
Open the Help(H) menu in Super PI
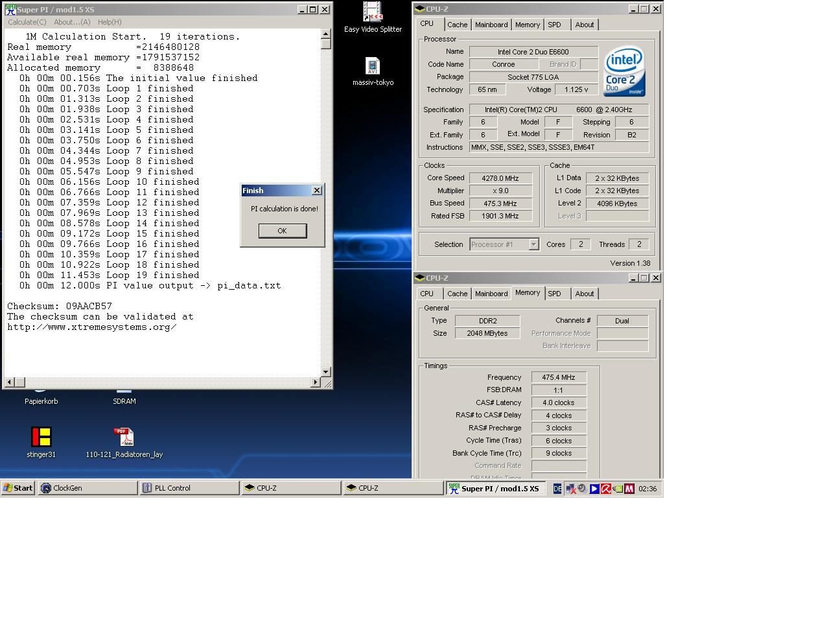tap(110, 22)
